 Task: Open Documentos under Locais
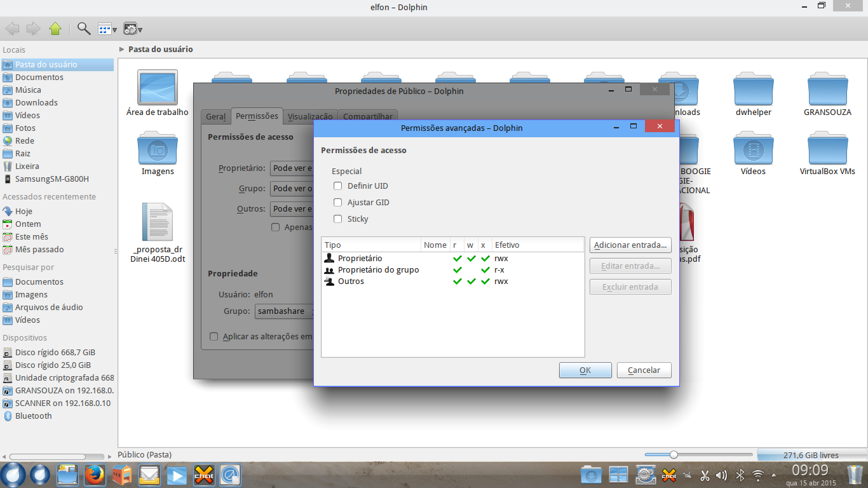point(39,77)
